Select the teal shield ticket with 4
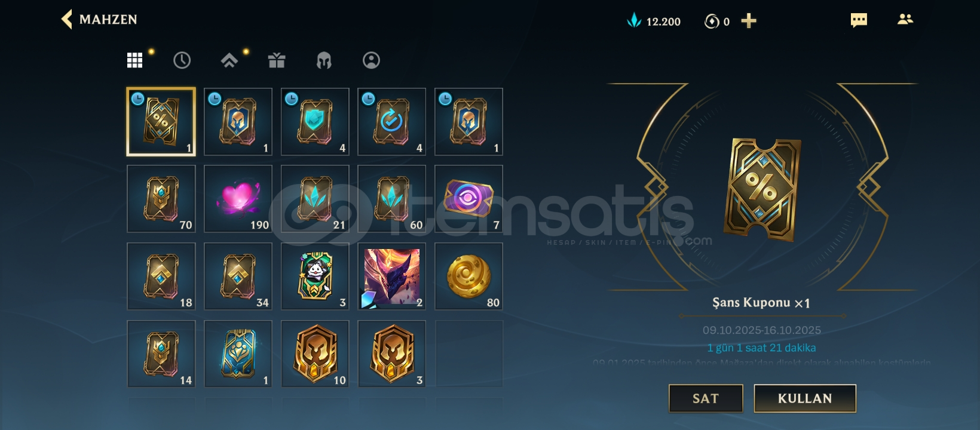Screen dimensions: 980x430 tap(315, 122)
